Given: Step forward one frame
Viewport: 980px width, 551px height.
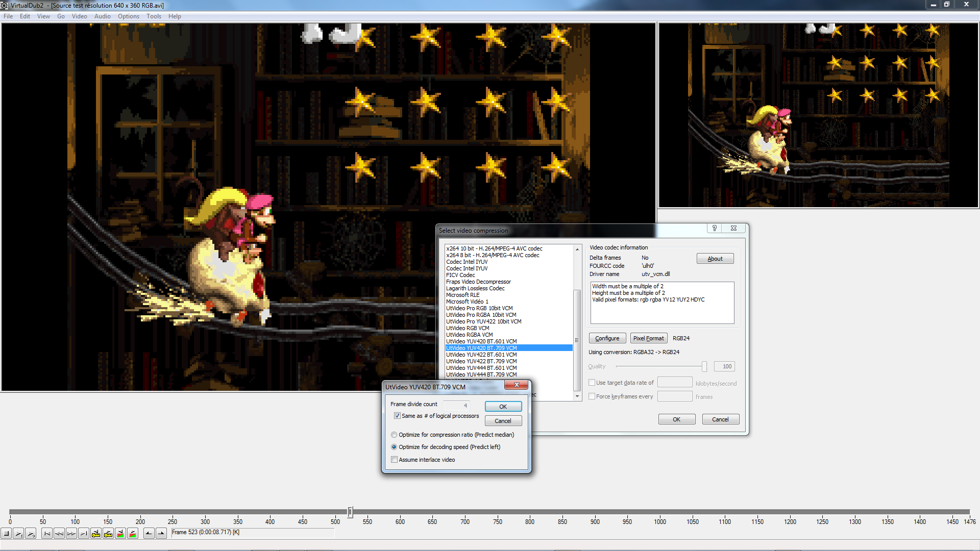Looking at the screenshot, I should point(71,534).
